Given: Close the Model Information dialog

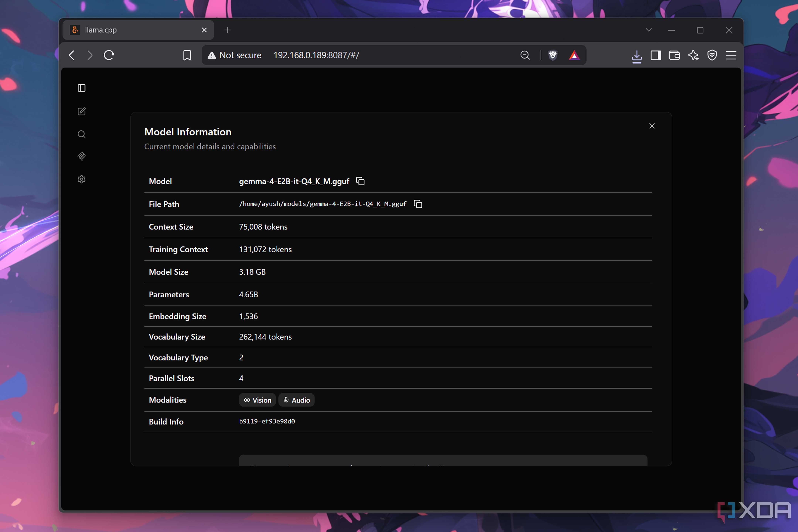Looking at the screenshot, I should (652, 126).
